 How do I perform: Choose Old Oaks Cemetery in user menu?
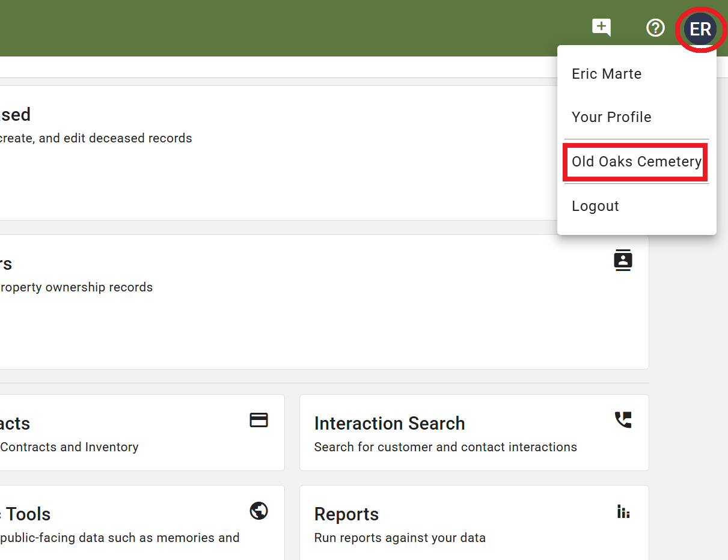(636, 162)
